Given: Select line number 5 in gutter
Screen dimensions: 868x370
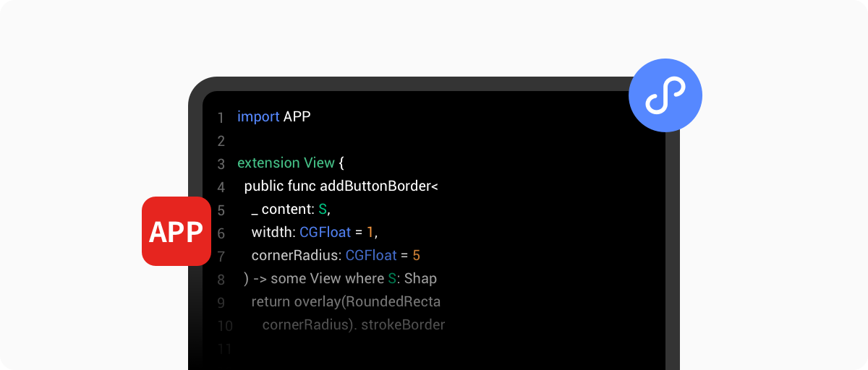Looking at the screenshot, I should coord(221,210).
